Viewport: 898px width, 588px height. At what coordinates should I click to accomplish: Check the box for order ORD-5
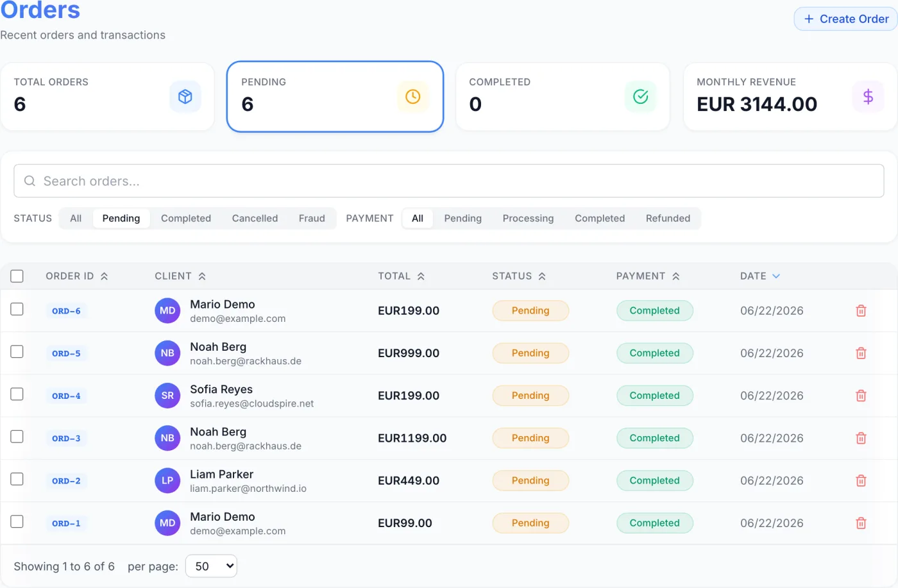tap(17, 351)
